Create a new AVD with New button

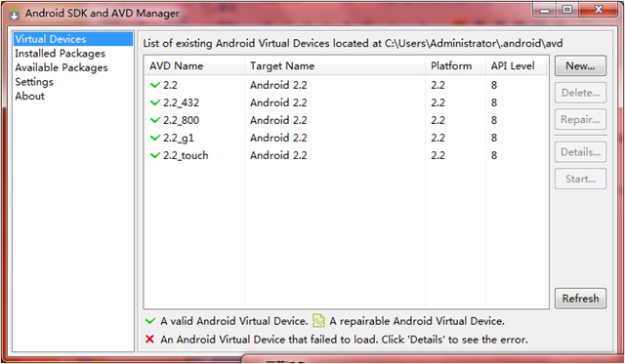pos(580,65)
